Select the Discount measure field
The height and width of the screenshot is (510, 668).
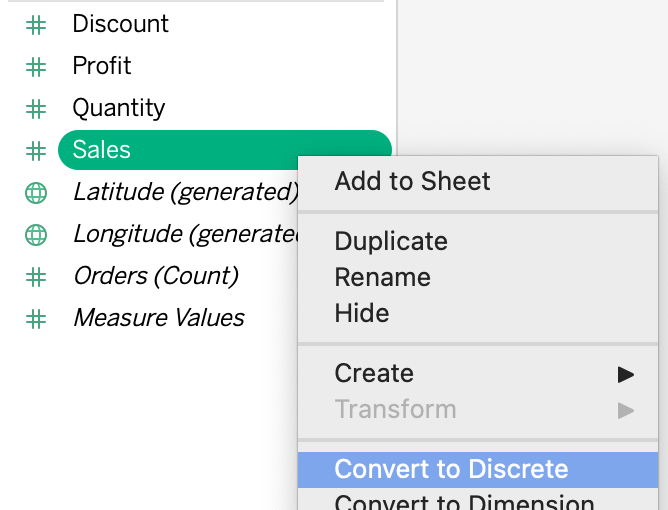(120, 24)
